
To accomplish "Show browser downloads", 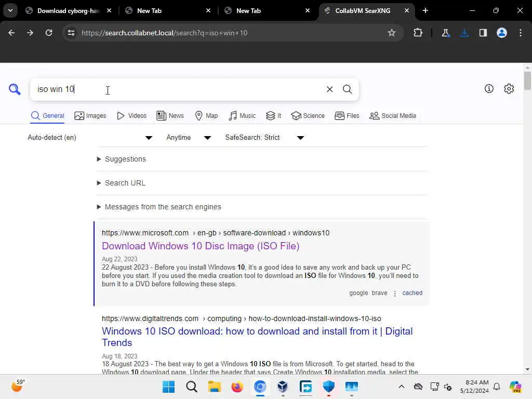I will pyautogui.click(x=464, y=33).
